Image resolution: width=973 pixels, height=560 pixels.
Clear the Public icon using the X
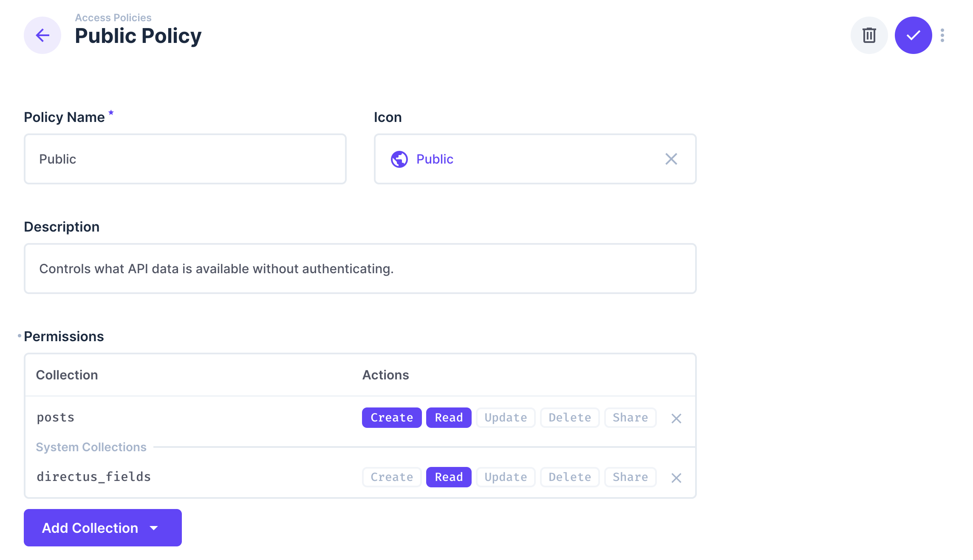coord(671,159)
